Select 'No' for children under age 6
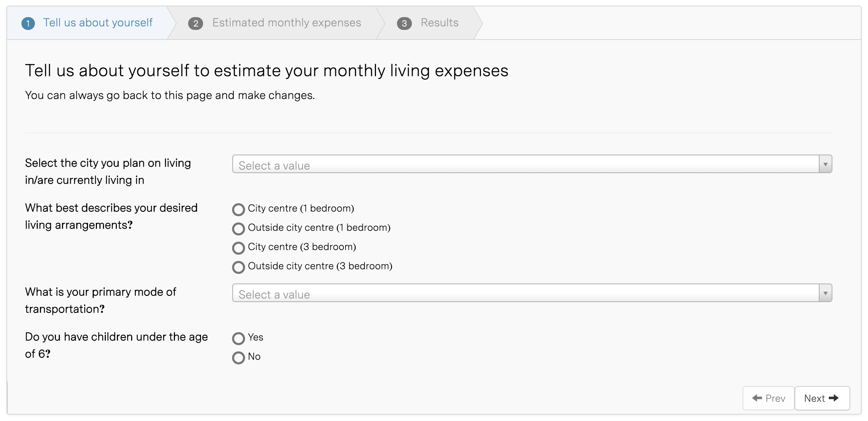Image resolution: width=868 pixels, height=421 pixels. [238, 356]
